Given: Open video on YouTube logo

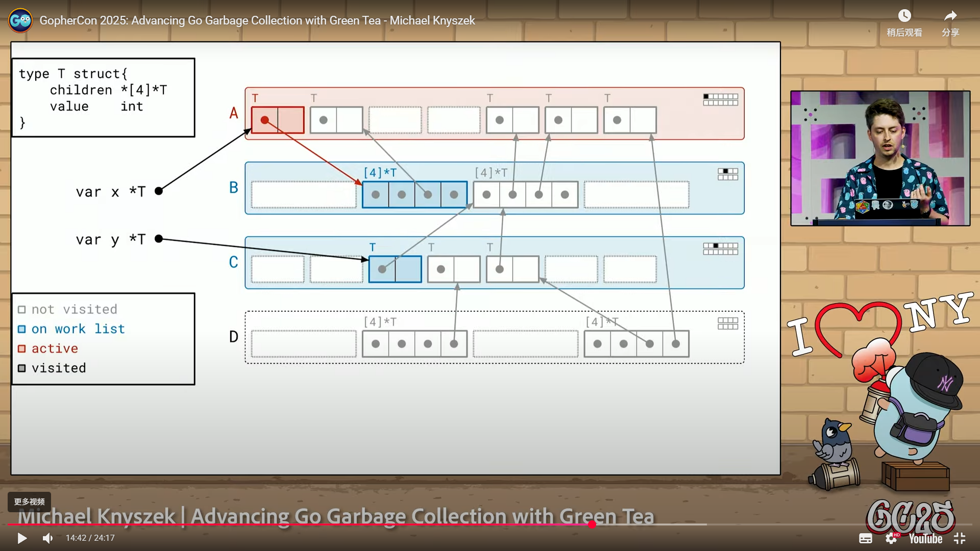Looking at the screenshot, I should [925, 539].
